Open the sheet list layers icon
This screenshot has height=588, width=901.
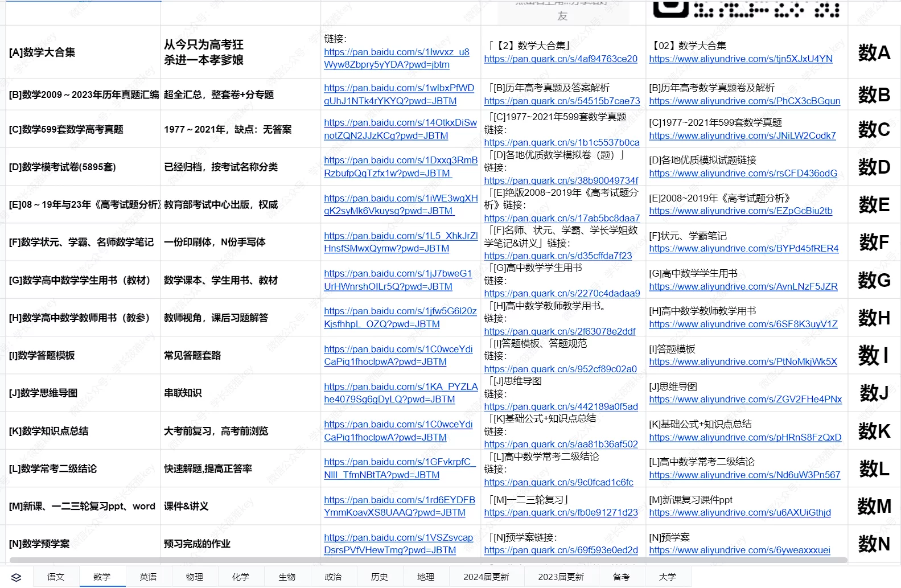16,577
